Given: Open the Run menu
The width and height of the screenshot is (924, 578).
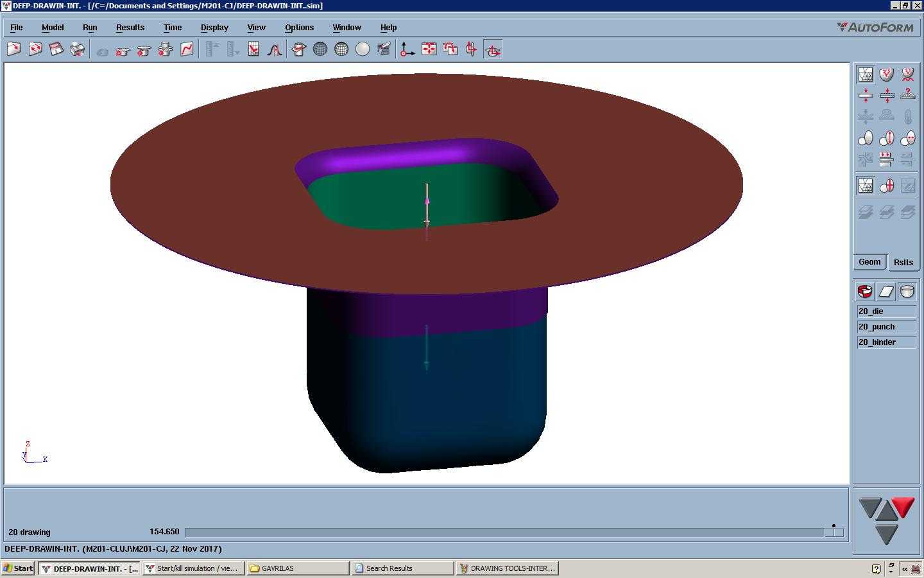Looking at the screenshot, I should [90, 28].
